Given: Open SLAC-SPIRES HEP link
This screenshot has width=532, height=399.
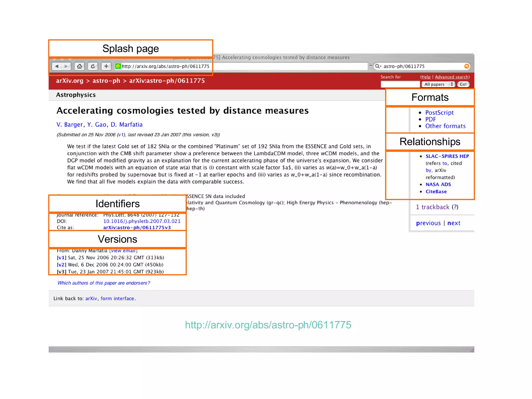Looking at the screenshot, I should (447, 156).
